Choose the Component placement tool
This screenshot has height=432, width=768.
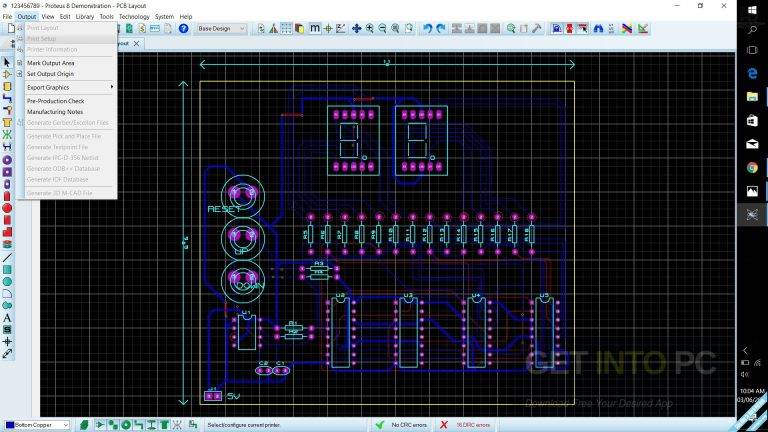pos(6,74)
